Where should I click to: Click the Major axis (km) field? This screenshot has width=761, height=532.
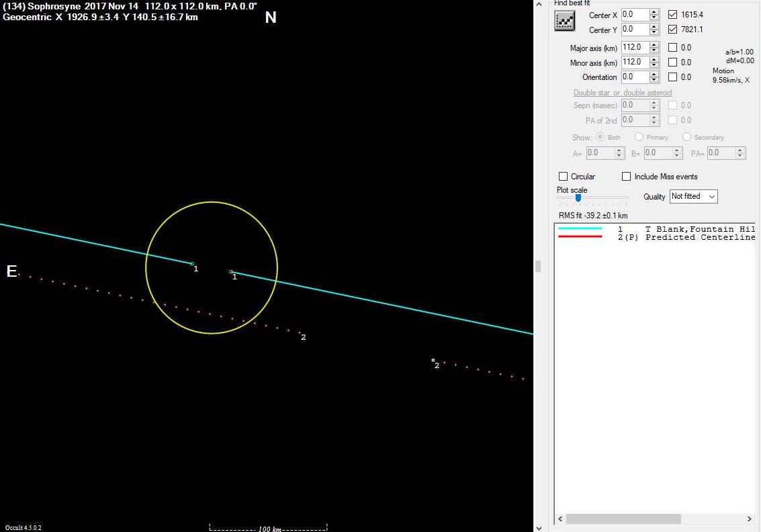point(635,48)
